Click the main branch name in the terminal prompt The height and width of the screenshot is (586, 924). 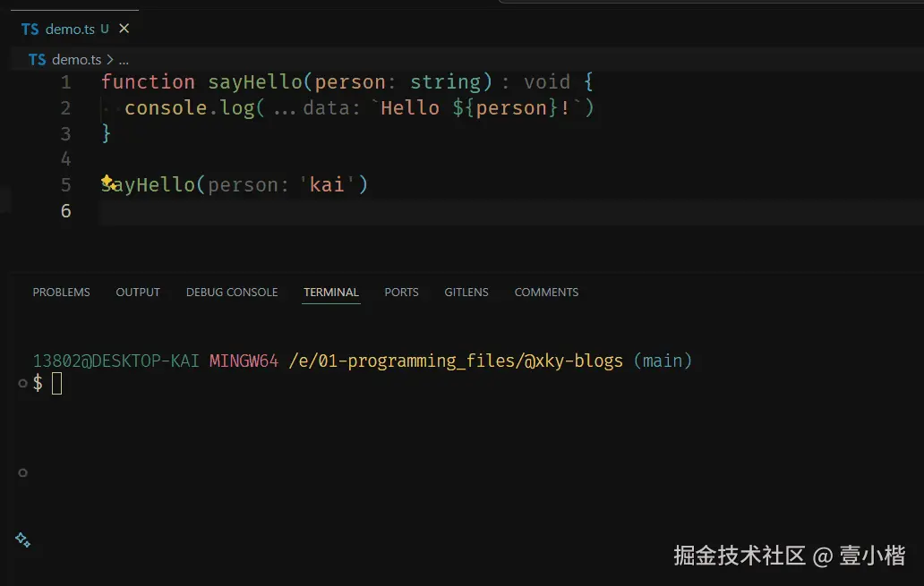(663, 361)
